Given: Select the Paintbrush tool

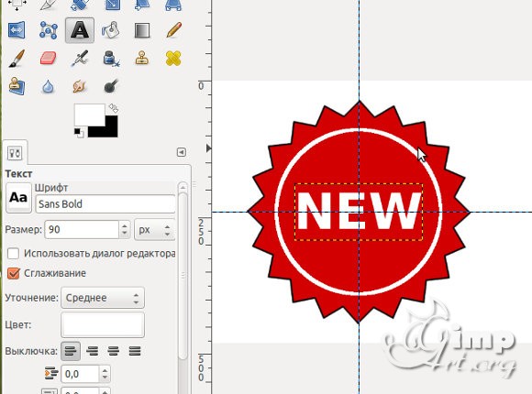Looking at the screenshot, I should (x=17, y=59).
